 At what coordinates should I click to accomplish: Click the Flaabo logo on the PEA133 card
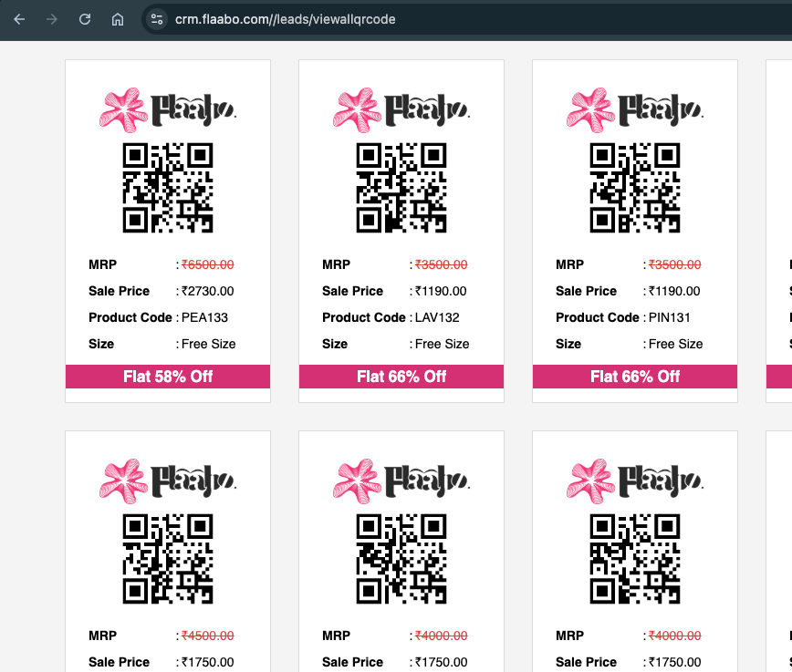point(168,109)
